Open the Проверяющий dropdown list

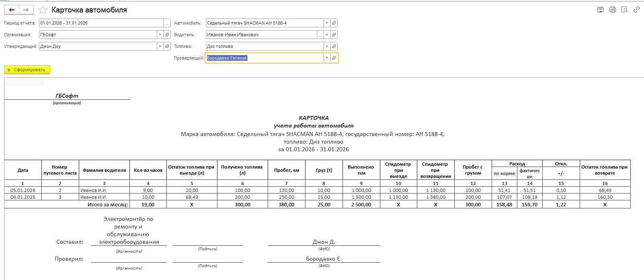coord(327,58)
